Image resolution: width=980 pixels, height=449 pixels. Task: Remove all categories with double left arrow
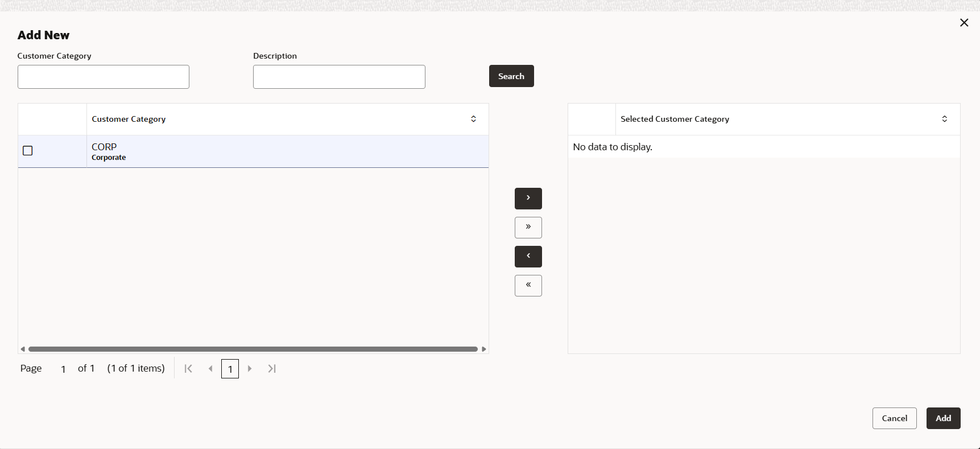[x=528, y=286]
